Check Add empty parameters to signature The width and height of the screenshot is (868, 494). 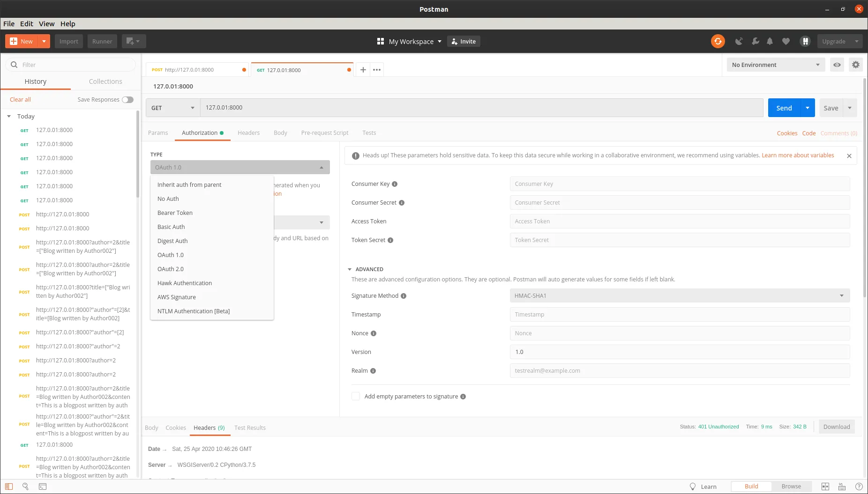(356, 396)
